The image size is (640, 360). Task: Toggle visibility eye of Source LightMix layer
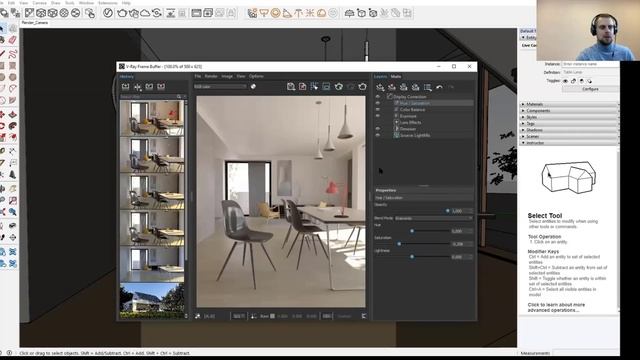(378, 135)
